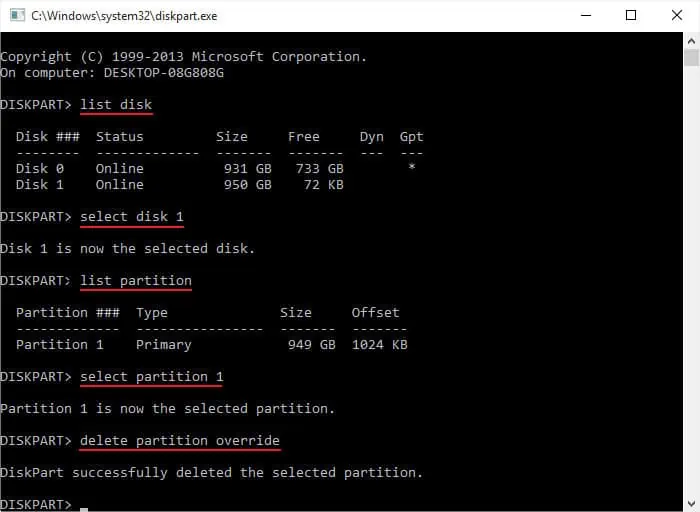The width and height of the screenshot is (700, 512).
Task: Click the "Offset" column header in partition list
Action: [x=375, y=312]
